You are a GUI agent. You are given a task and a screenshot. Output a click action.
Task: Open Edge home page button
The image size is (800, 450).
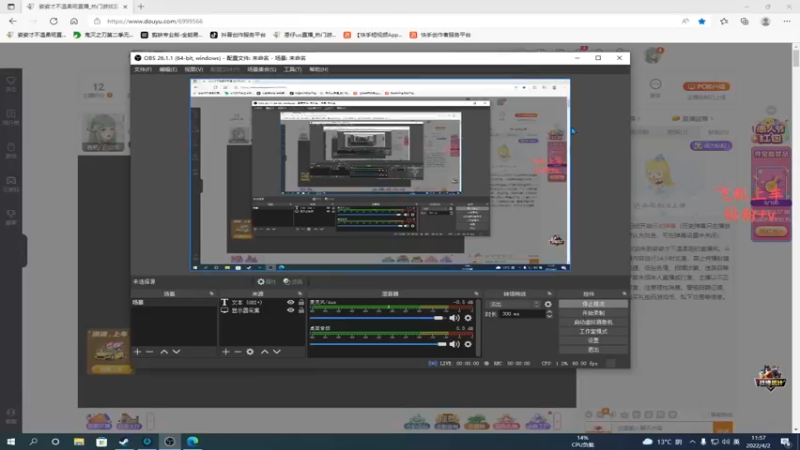[74, 21]
